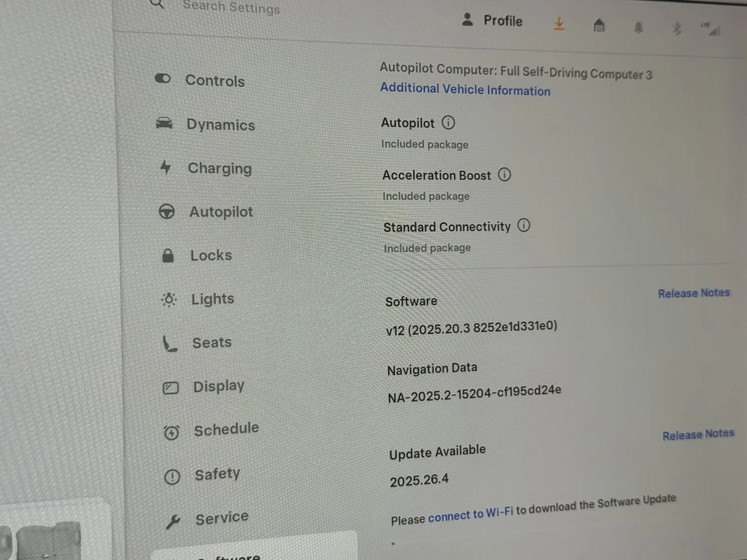This screenshot has height=560, width=747.
Task: Open the Controls menu
Action: coord(215,81)
